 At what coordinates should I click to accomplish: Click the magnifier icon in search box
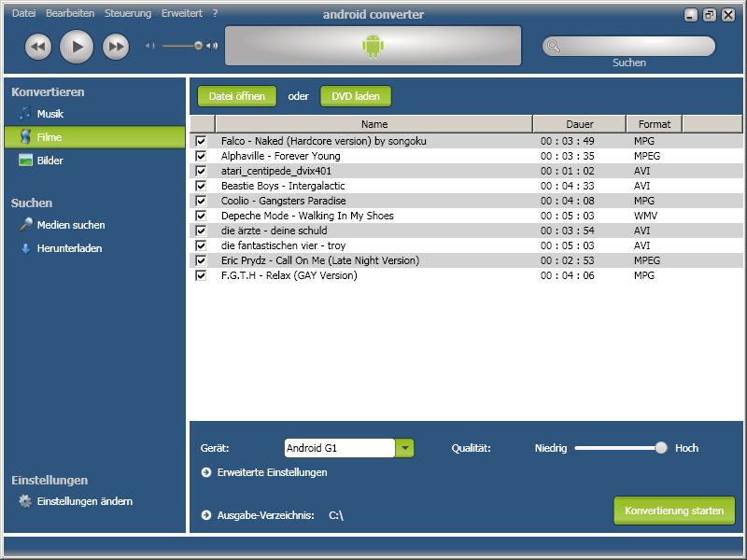[553, 46]
